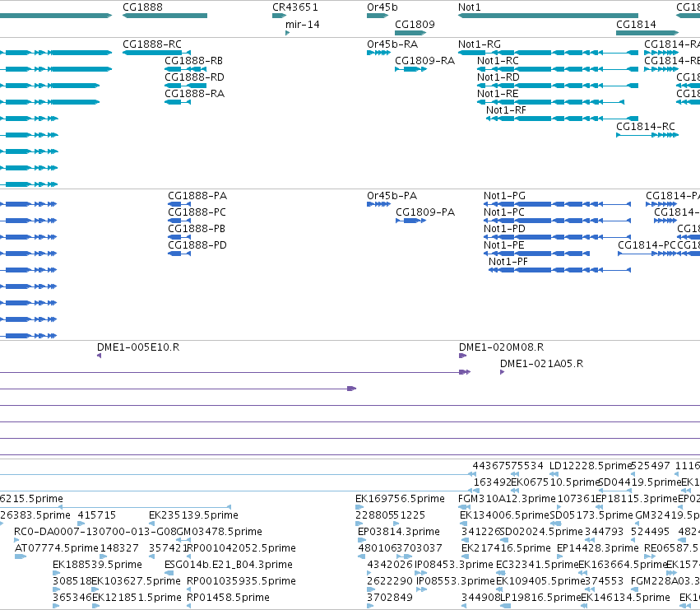Viewport: 700px width, 610px height.
Task: Click the 415715 EST label
Action: (x=97, y=515)
